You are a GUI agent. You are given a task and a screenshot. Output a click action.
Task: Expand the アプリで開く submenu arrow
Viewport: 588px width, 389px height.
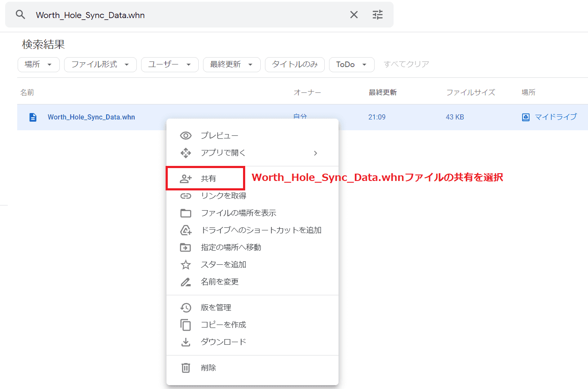coord(315,153)
